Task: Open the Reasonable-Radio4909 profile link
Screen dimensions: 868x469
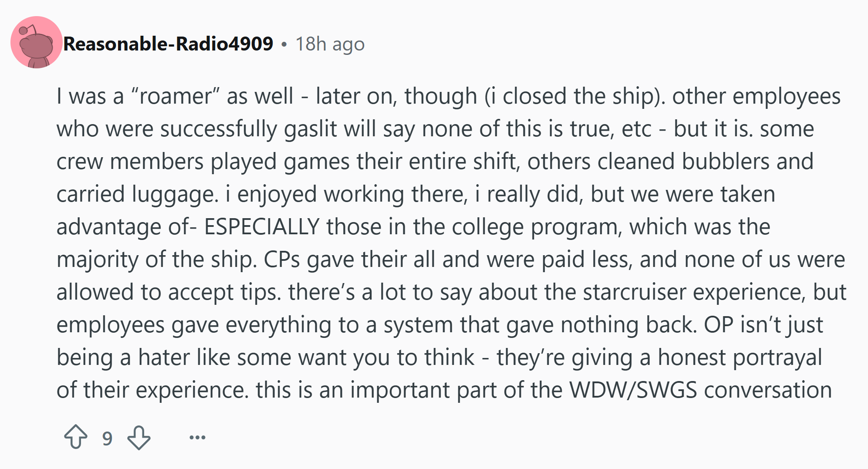Action: 168,44
